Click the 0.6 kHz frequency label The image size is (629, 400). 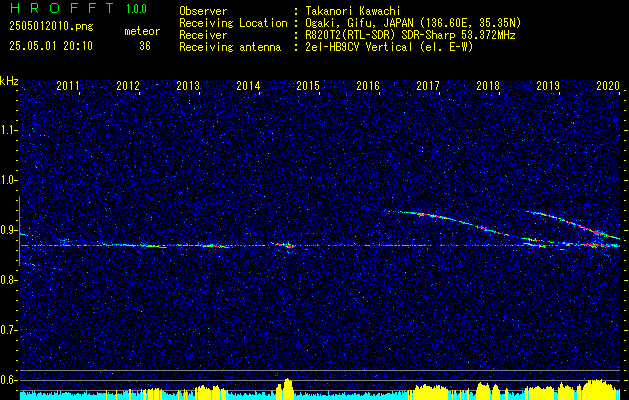[x=8, y=380]
